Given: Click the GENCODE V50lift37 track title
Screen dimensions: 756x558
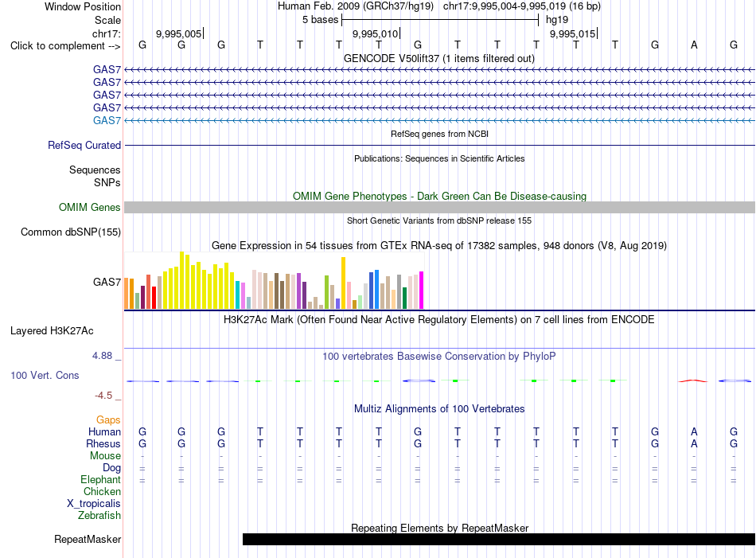Looking at the screenshot, I should [x=439, y=58].
